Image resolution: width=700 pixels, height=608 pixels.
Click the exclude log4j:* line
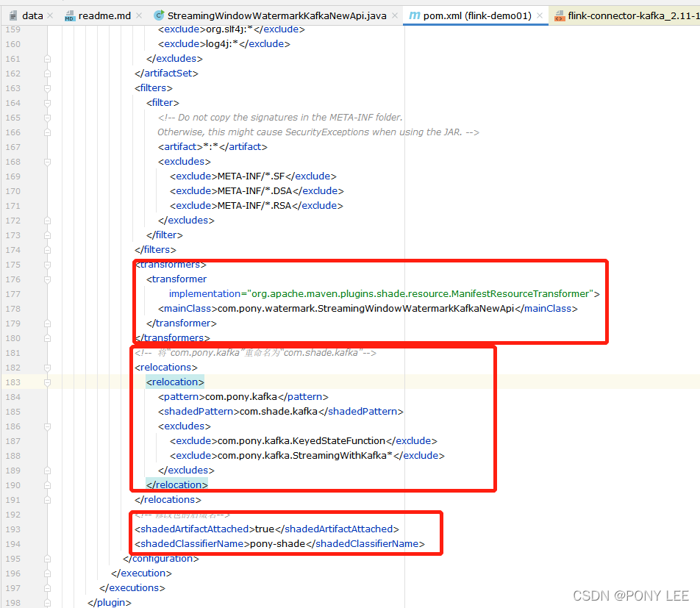pos(224,44)
